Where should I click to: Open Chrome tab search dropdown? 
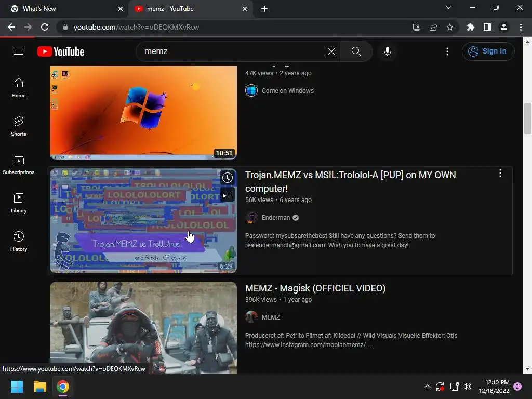pos(448,7)
